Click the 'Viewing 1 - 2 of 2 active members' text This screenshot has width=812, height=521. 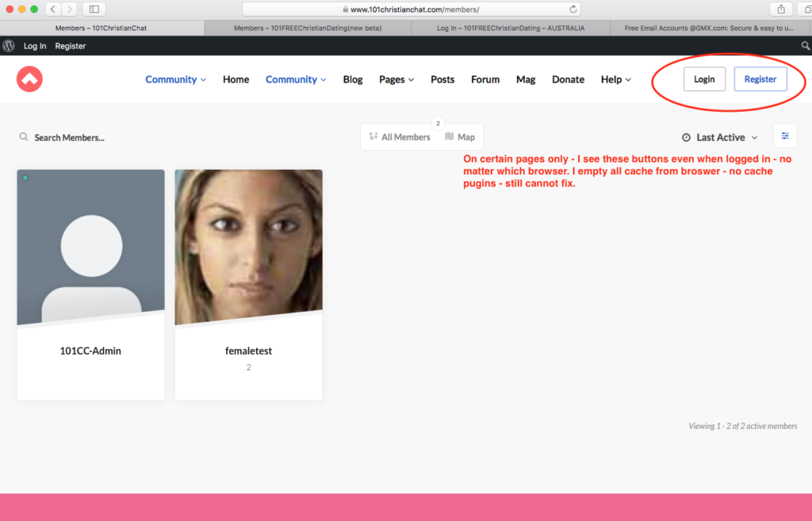tap(742, 426)
